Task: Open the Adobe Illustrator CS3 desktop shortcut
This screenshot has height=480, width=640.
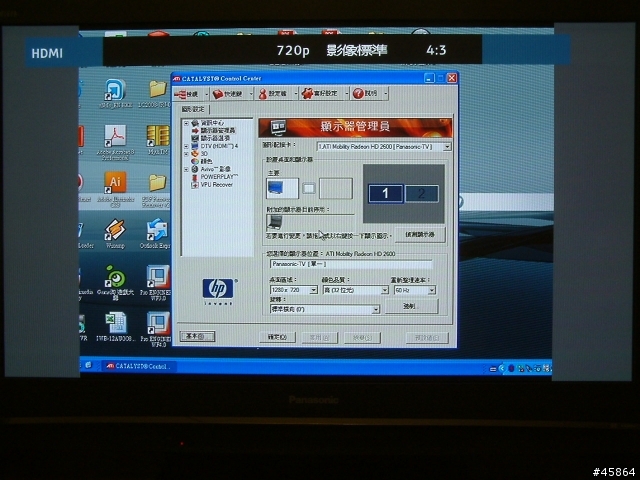Action: click(x=116, y=189)
